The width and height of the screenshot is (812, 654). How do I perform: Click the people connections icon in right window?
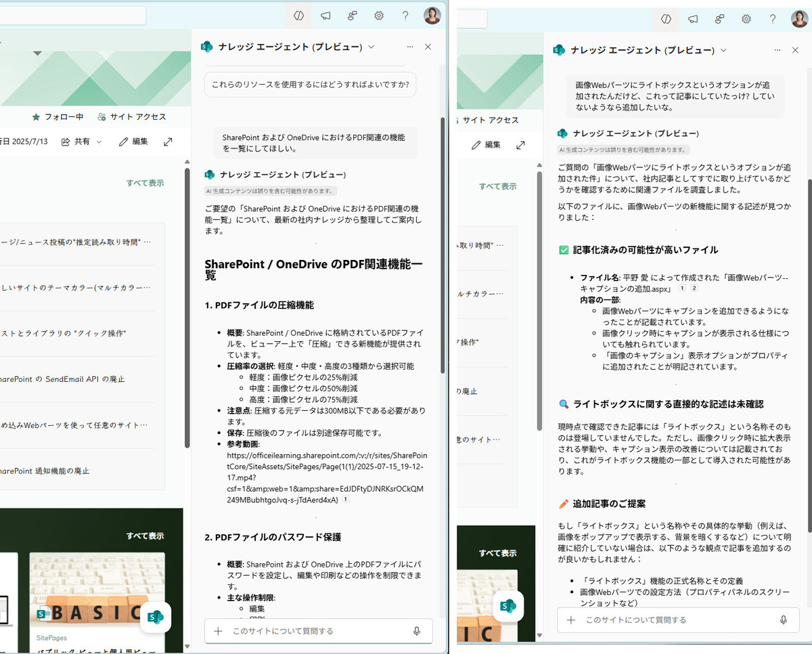(719, 19)
